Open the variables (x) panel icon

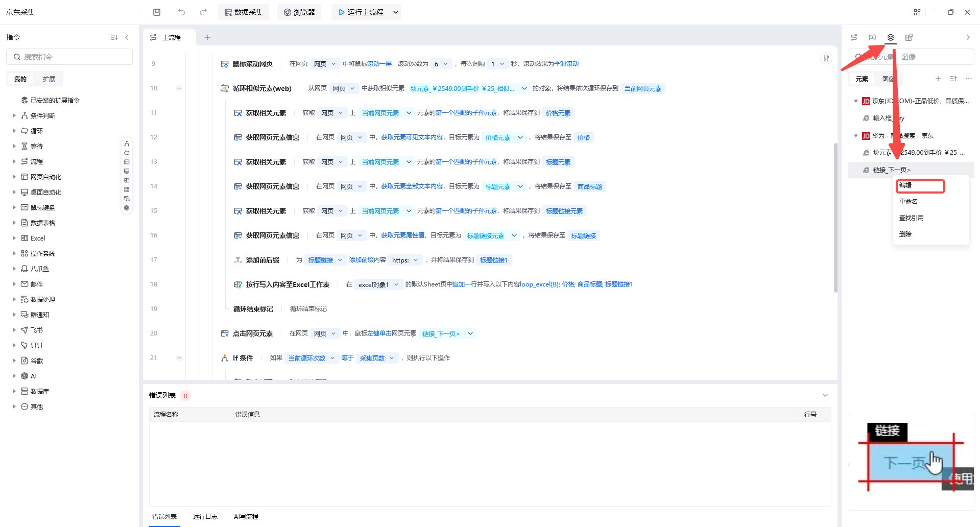pyautogui.click(x=872, y=37)
